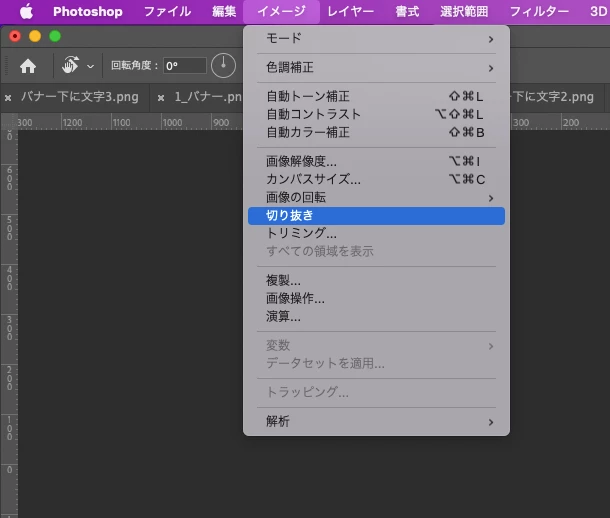Close the 1_バナー.png tab
610x518 pixels.
tap(161, 98)
